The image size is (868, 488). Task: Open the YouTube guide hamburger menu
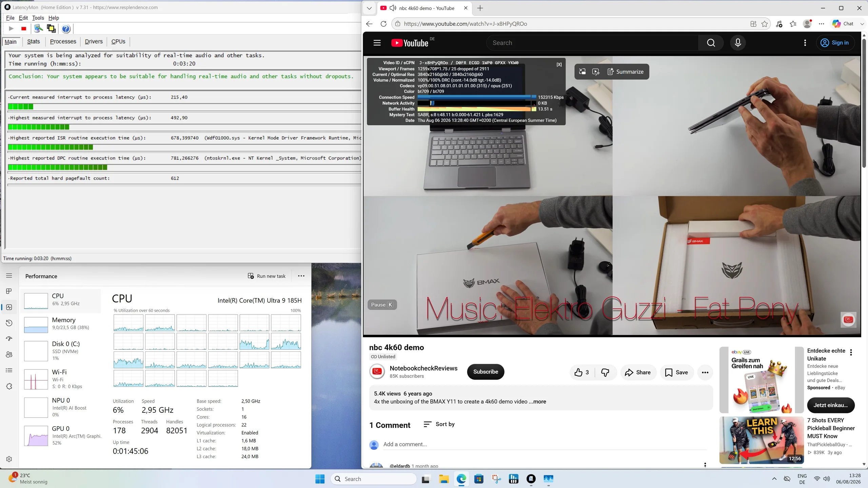[377, 43]
